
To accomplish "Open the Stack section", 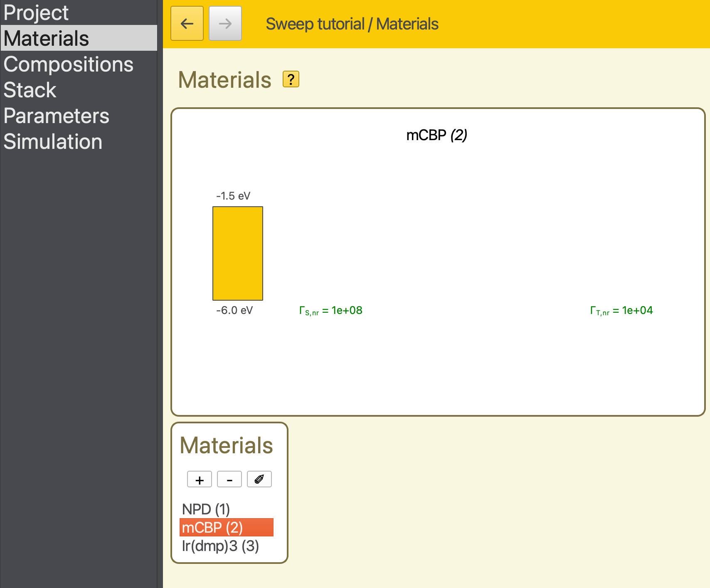I will point(30,90).
